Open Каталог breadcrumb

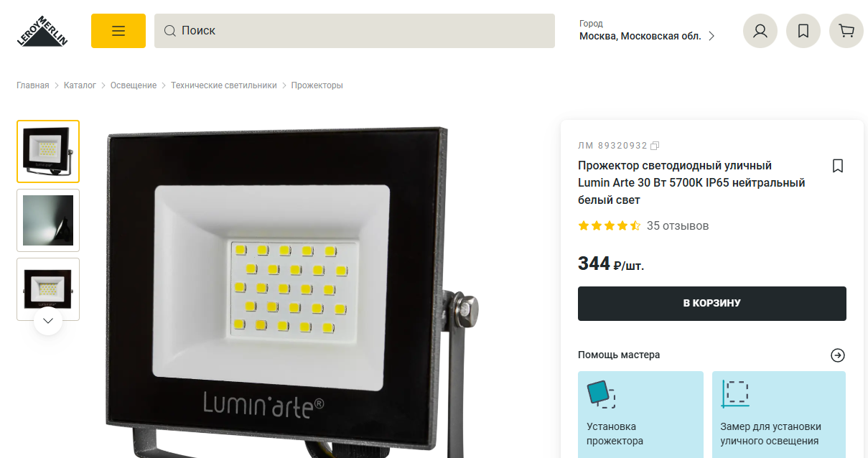coord(80,85)
